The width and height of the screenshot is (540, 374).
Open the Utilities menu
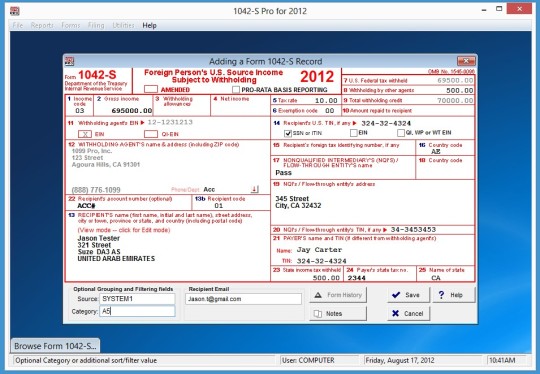tap(123, 25)
